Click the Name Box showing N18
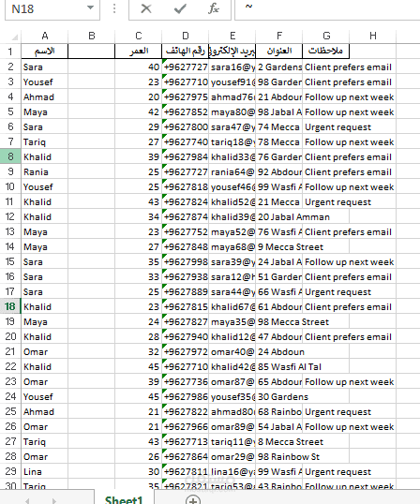 pos(52,9)
